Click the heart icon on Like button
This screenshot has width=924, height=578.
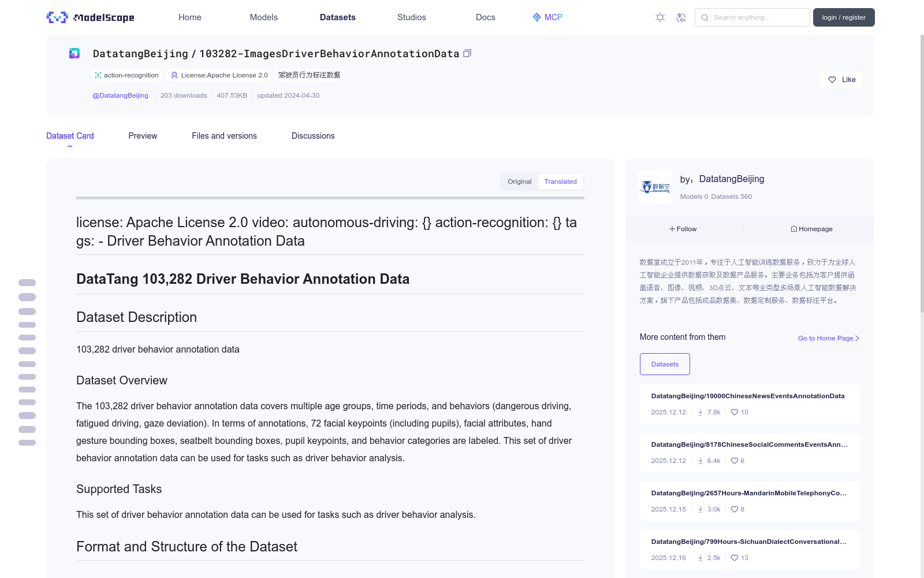(x=832, y=80)
